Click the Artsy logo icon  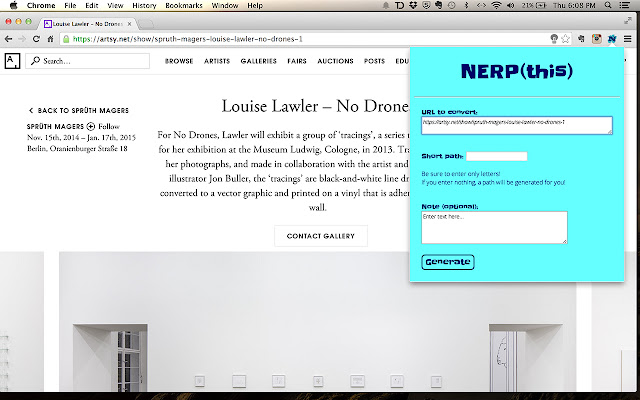coord(12,61)
